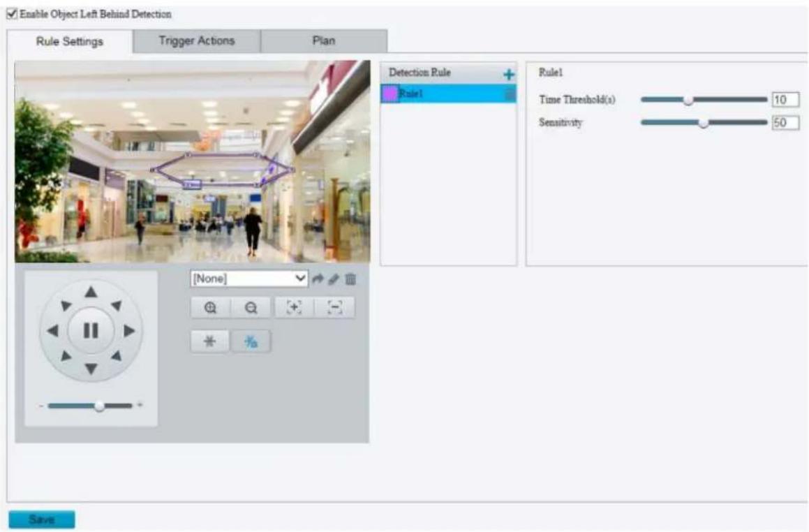
Task: Click the Sensitivity slider handle
Action: 703,123
